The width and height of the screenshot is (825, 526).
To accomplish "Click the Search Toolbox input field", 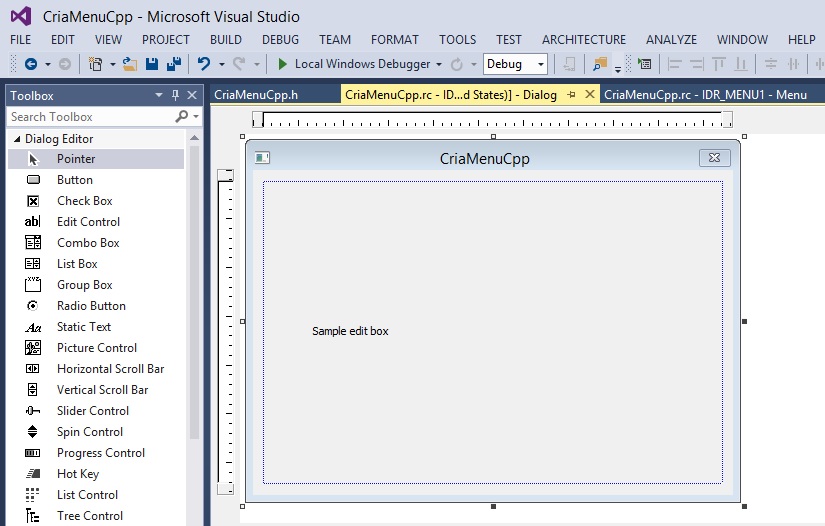I will [x=90, y=117].
